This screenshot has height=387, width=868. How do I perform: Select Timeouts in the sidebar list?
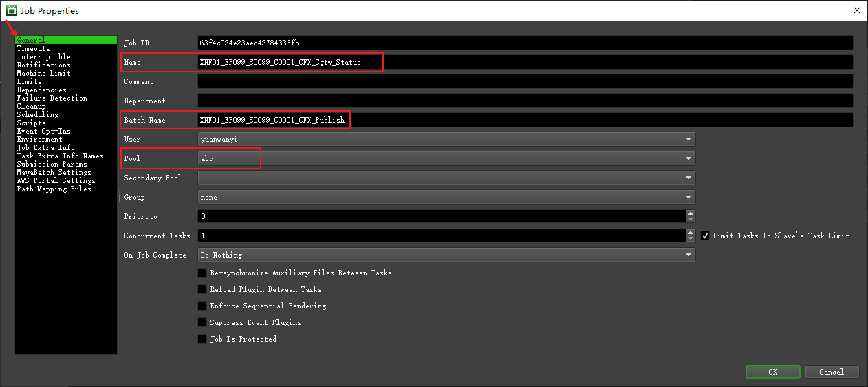(x=33, y=48)
